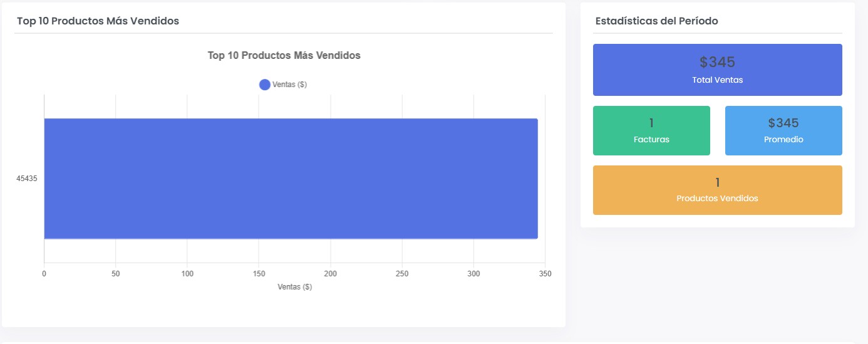
Task: Click the 300 tick label on x-axis
Action: click(473, 274)
